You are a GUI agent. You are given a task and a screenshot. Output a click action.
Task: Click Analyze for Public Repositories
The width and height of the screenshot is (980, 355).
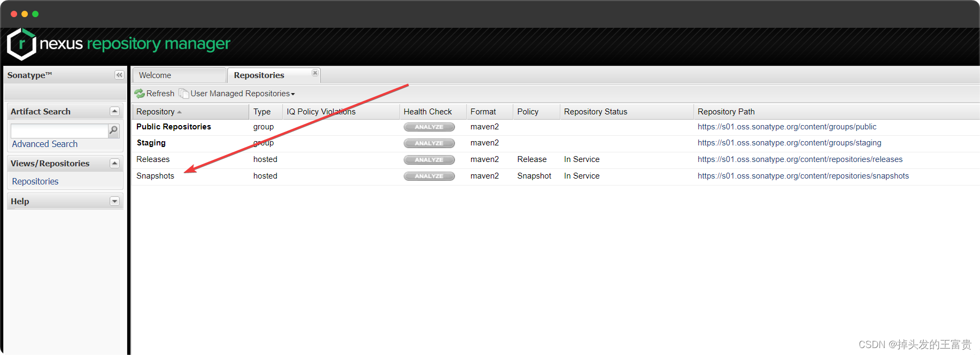tap(429, 127)
